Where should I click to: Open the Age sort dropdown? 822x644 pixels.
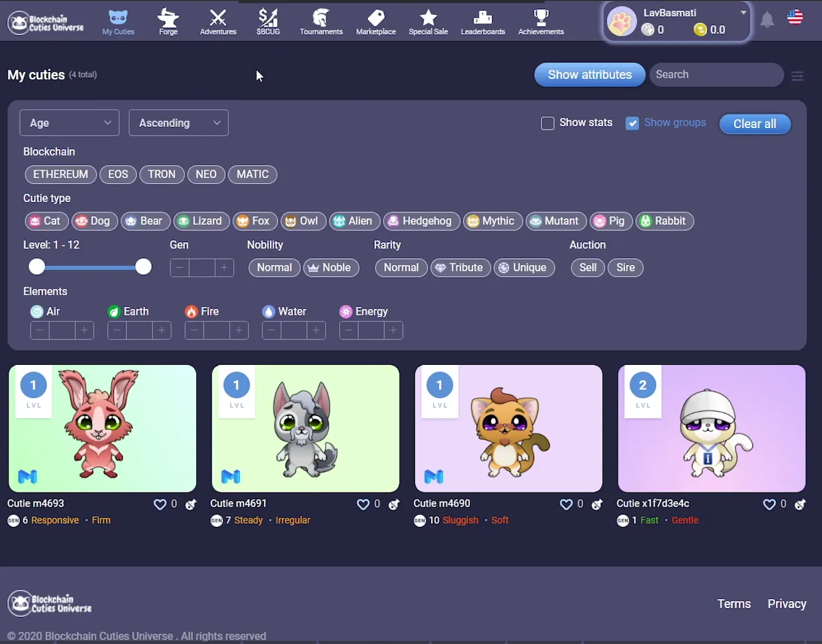pos(70,123)
